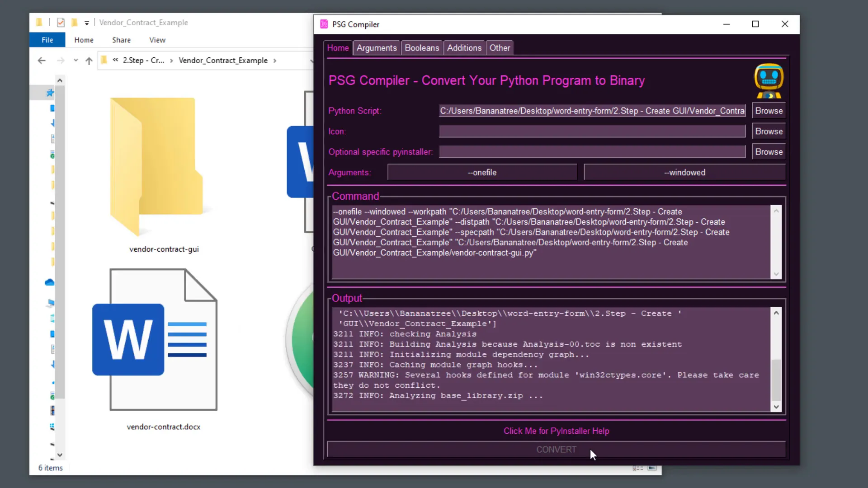Toggle the --onefile argument

click(x=482, y=172)
